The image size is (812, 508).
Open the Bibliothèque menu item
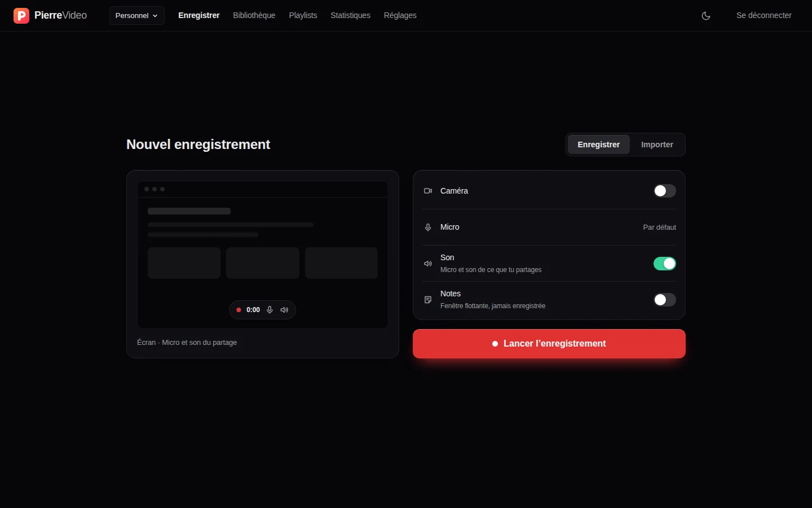pos(254,15)
